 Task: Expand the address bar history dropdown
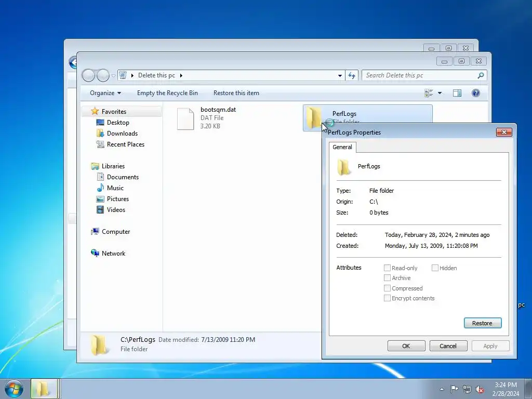[x=340, y=75]
